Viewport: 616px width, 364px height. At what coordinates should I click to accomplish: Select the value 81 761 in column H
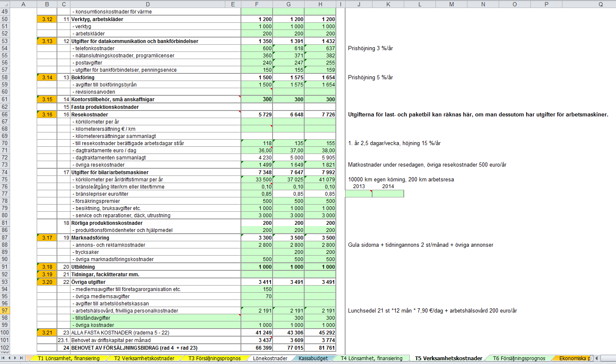[x=320, y=348]
